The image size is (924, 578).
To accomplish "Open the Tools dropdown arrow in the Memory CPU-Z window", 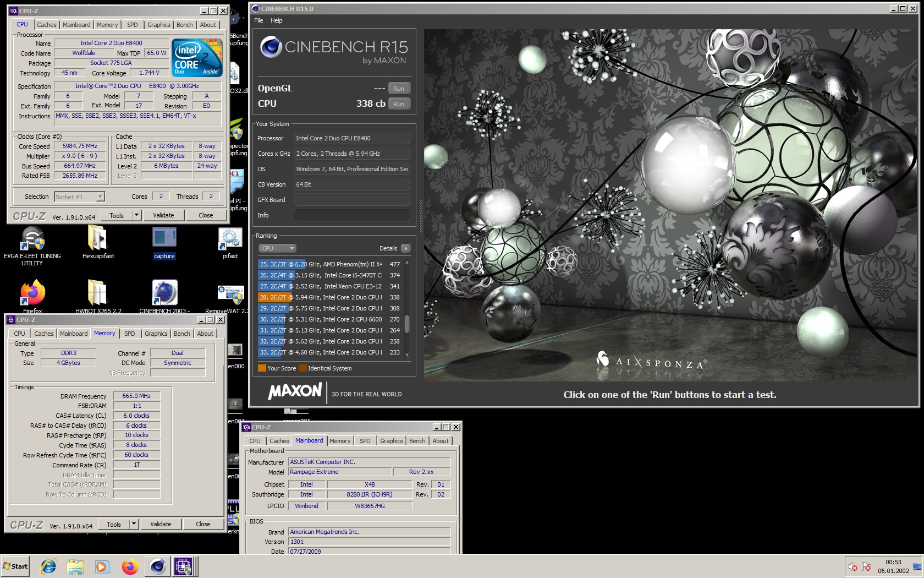I will click(x=134, y=524).
